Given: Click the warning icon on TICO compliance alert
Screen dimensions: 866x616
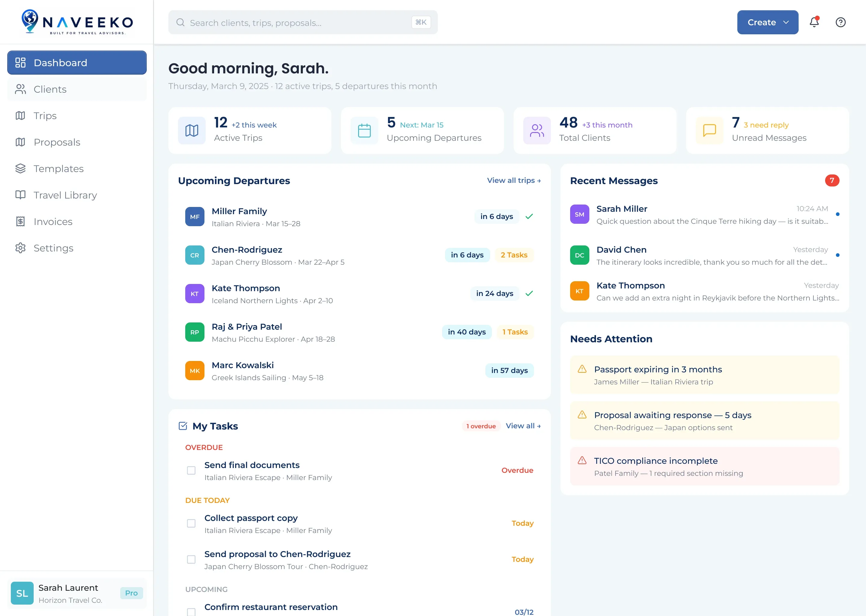Looking at the screenshot, I should 582,460.
